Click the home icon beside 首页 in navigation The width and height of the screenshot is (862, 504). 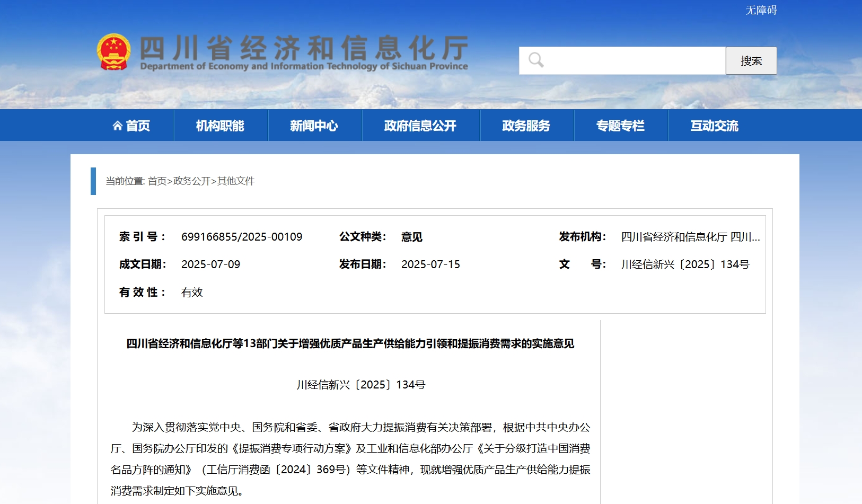pos(118,125)
